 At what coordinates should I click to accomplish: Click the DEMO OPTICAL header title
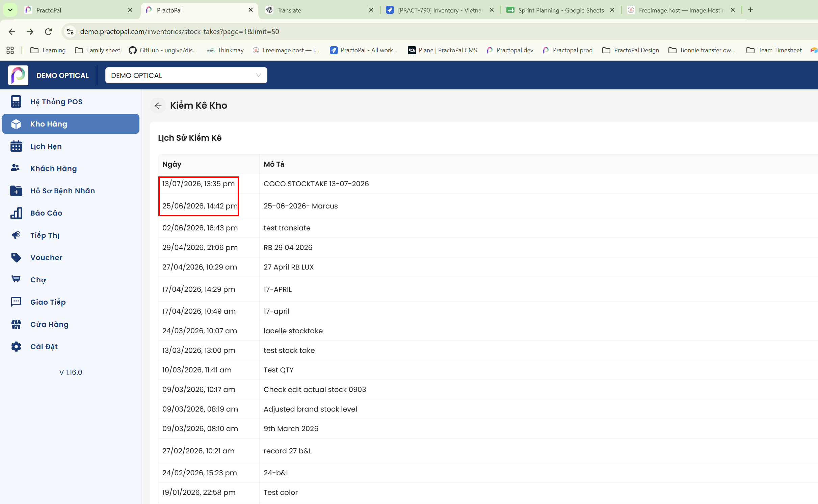point(62,76)
